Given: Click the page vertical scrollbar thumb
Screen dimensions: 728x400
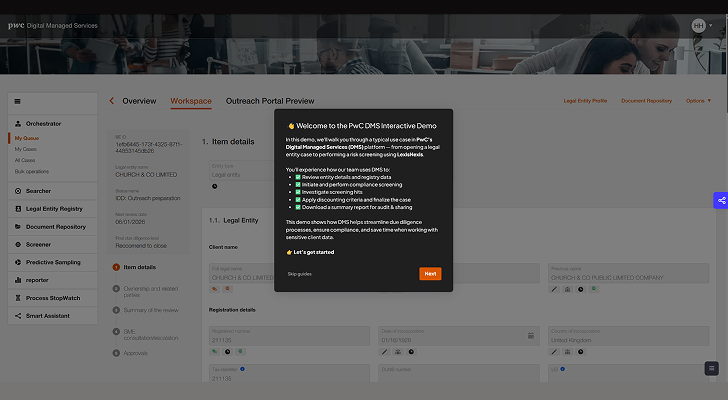Looking at the screenshot, I should pos(726,63).
